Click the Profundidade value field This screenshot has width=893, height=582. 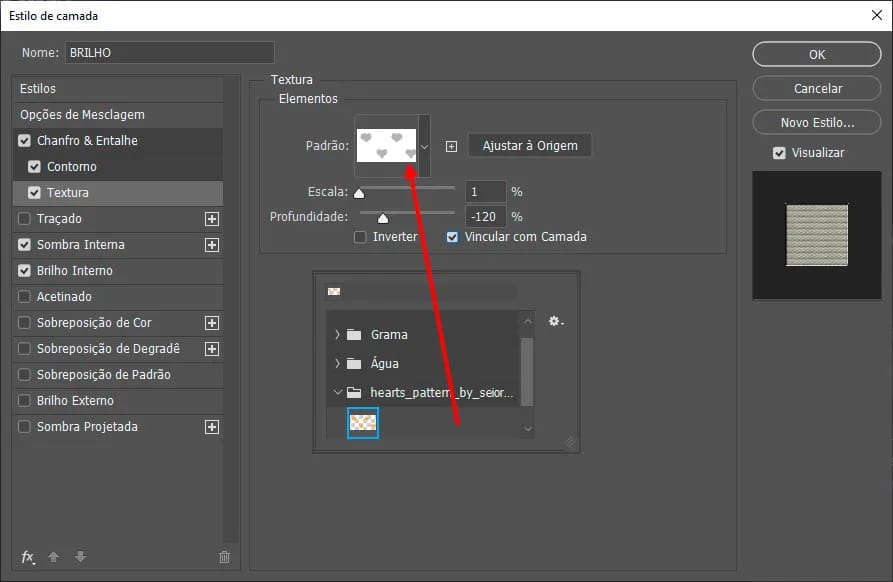pyautogui.click(x=485, y=217)
